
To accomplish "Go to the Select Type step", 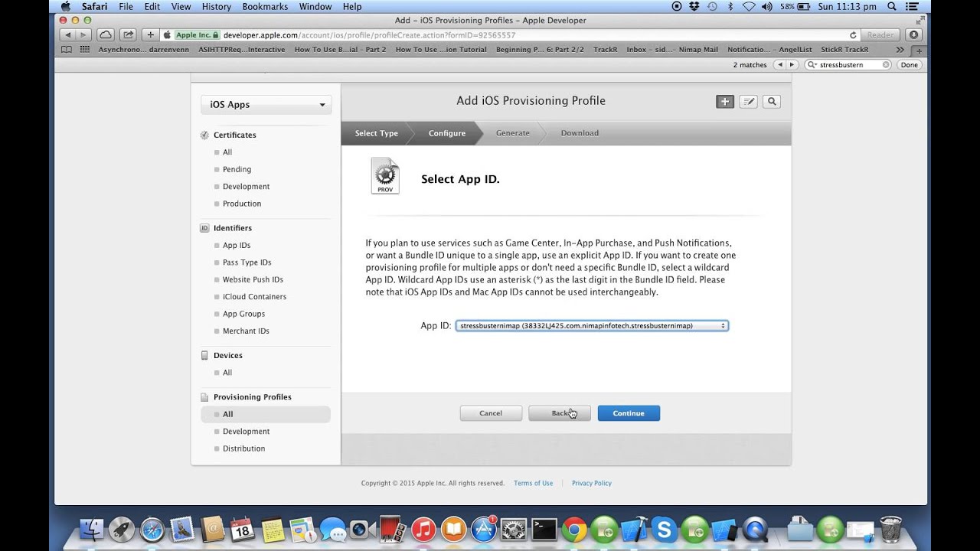I will pyautogui.click(x=377, y=133).
